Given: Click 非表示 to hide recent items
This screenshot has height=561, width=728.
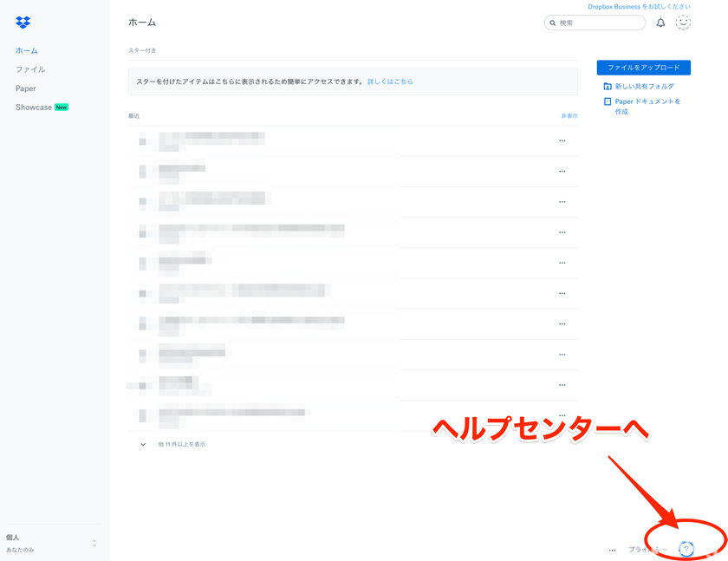Looking at the screenshot, I should [569, 115].
